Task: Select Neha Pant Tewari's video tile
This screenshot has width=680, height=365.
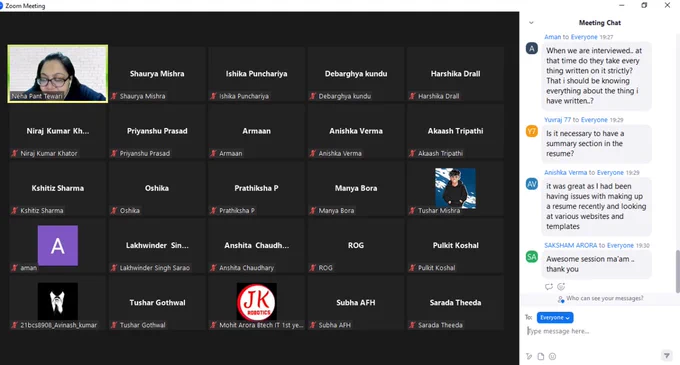Action: [58, 74]
